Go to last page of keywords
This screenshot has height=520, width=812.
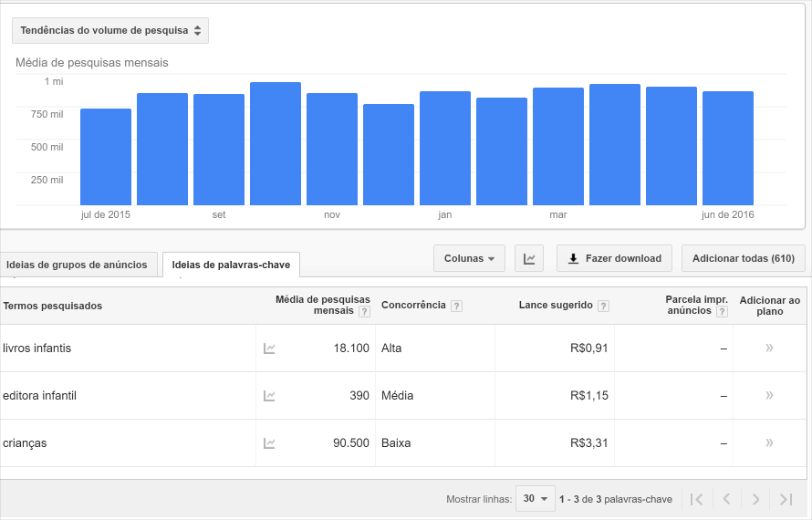pos(786,499)
